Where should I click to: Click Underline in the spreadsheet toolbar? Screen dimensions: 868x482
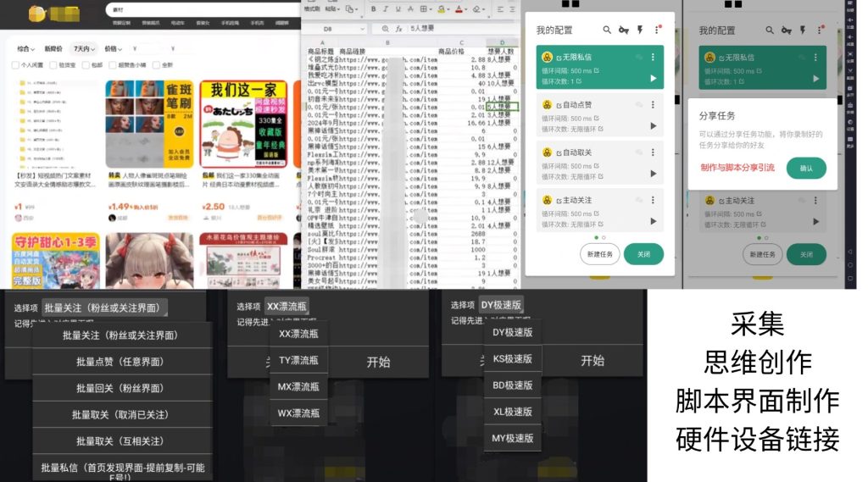click(398, 8)
